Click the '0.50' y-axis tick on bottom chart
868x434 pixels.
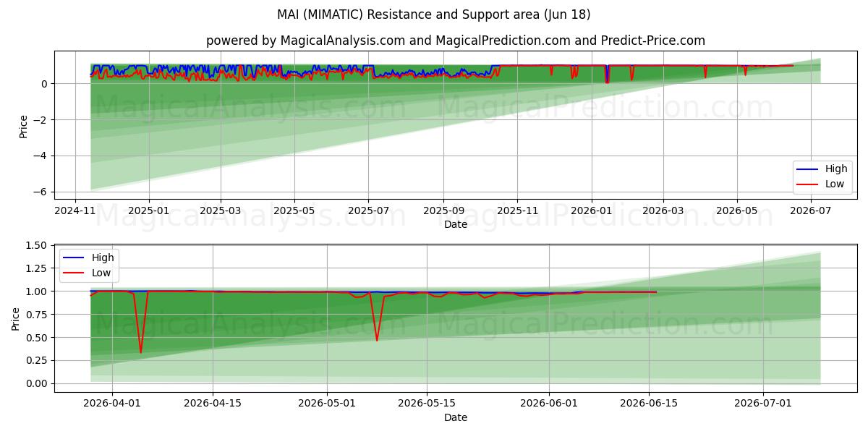(38, 338)
